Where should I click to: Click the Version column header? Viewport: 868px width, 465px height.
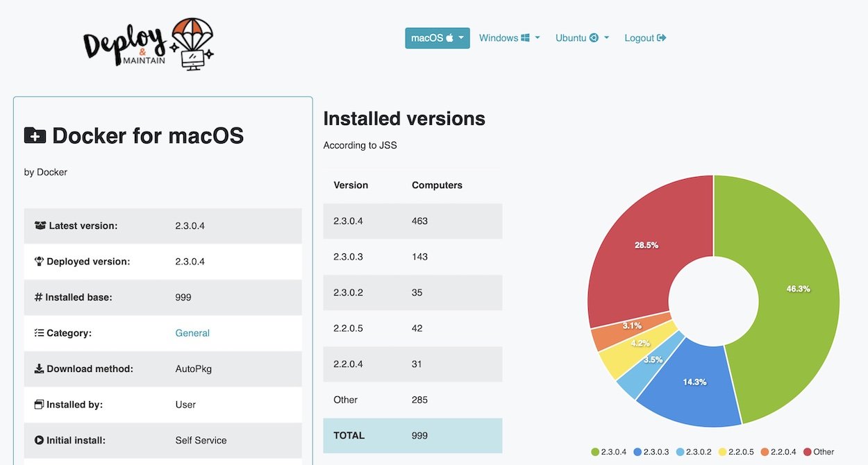[x=351, y=185]
